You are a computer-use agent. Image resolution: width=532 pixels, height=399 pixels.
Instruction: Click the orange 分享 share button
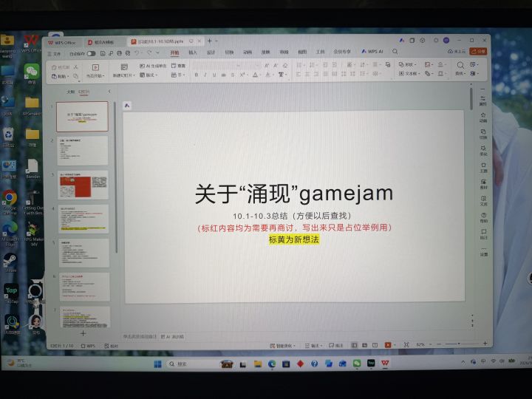point(478,51)
